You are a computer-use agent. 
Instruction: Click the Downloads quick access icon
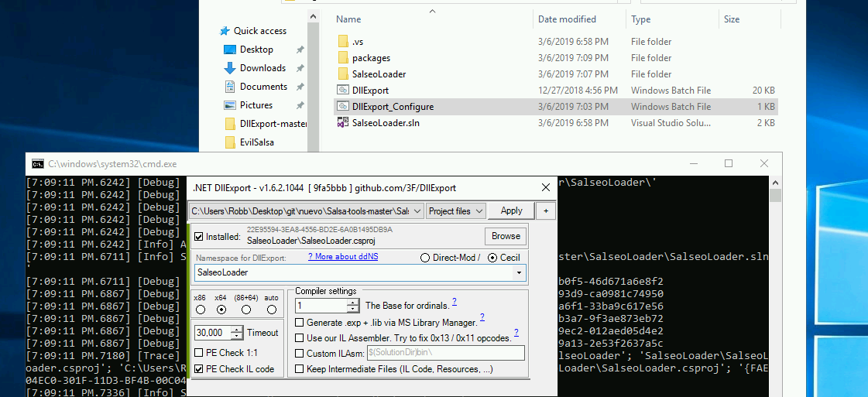tap(230, 68)
